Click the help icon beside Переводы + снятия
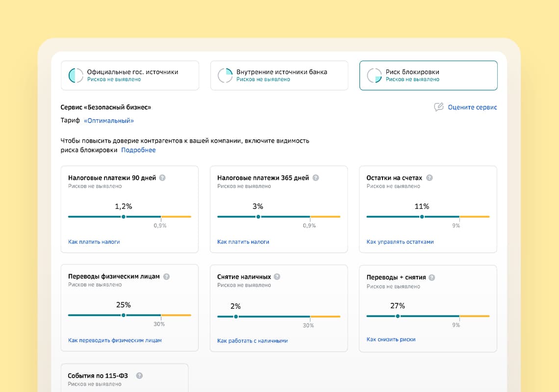 432,277
